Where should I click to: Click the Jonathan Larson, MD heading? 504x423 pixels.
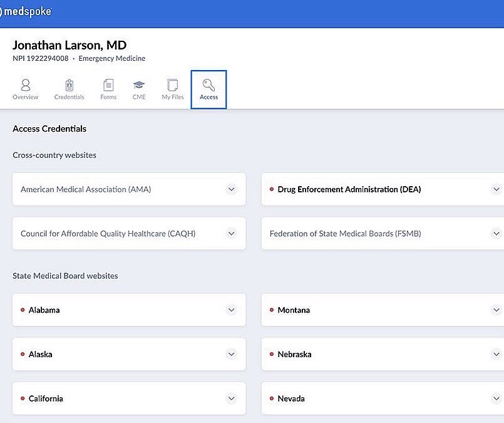click(69, 45)
